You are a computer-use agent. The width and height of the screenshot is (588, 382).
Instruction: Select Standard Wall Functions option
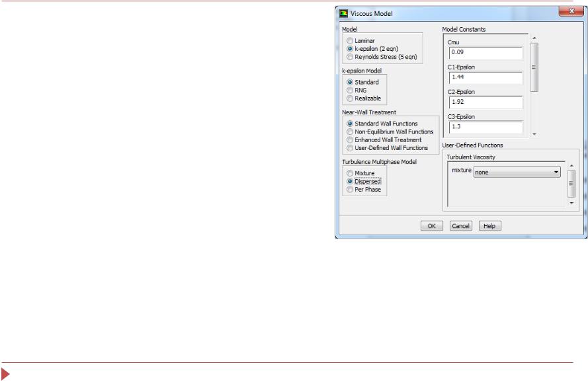point(350,124)
